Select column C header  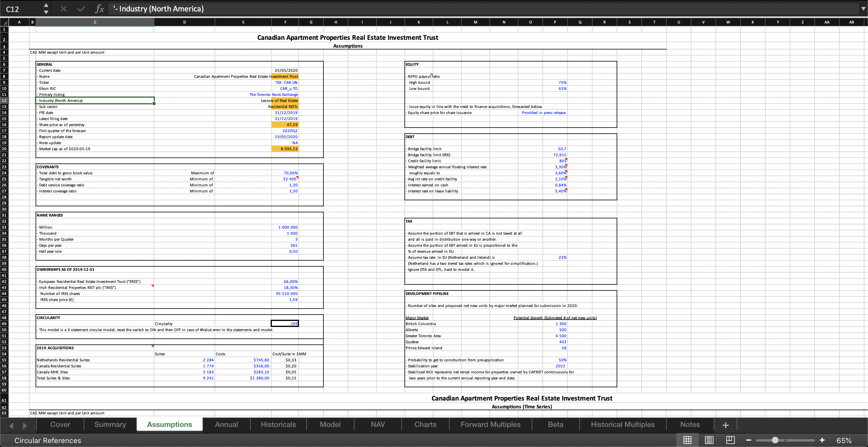pos(95,22)
